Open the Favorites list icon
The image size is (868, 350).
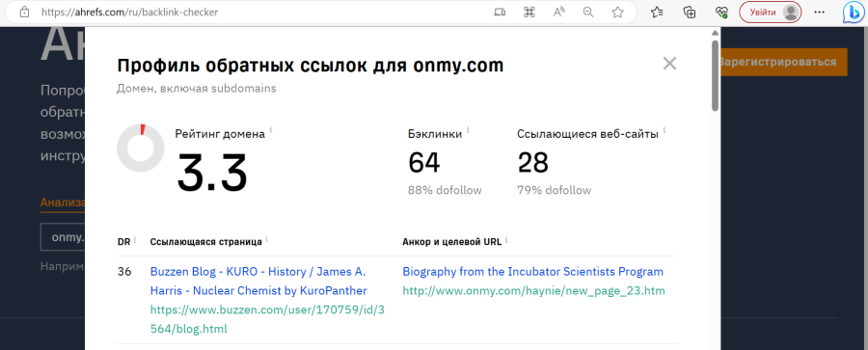(x=657, y=13)
